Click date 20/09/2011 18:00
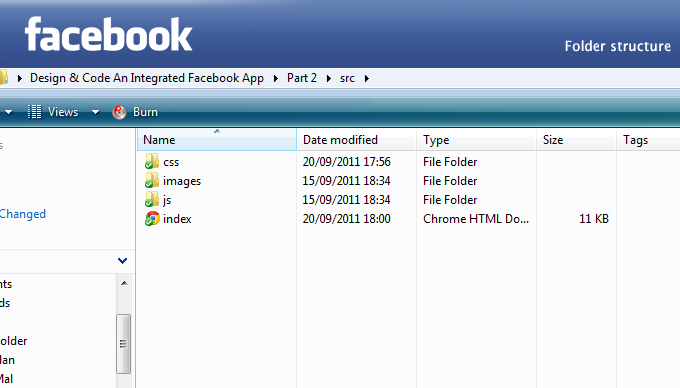 click(347, 219)
